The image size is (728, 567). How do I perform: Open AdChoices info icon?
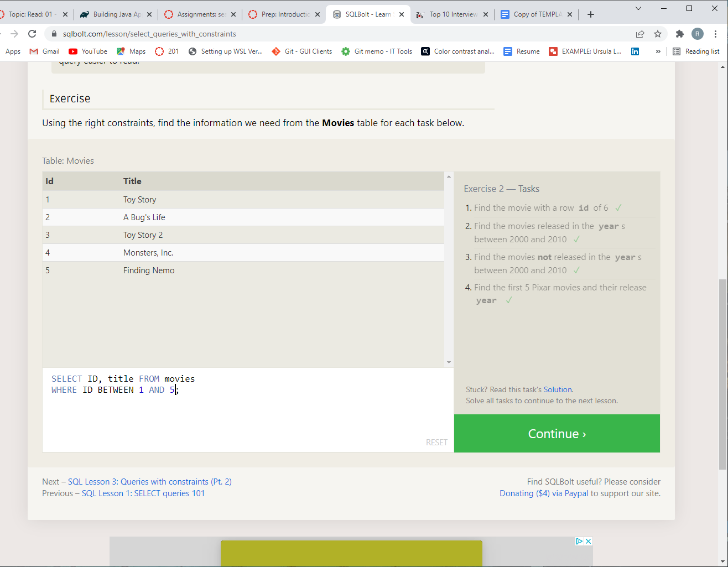[579, 541]
